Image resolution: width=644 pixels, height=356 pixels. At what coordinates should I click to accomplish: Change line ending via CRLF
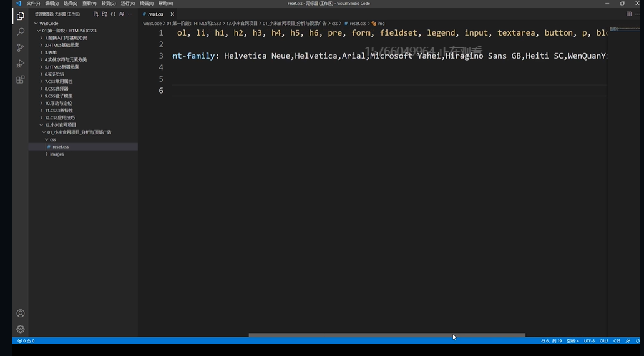[x=604, y=341]
